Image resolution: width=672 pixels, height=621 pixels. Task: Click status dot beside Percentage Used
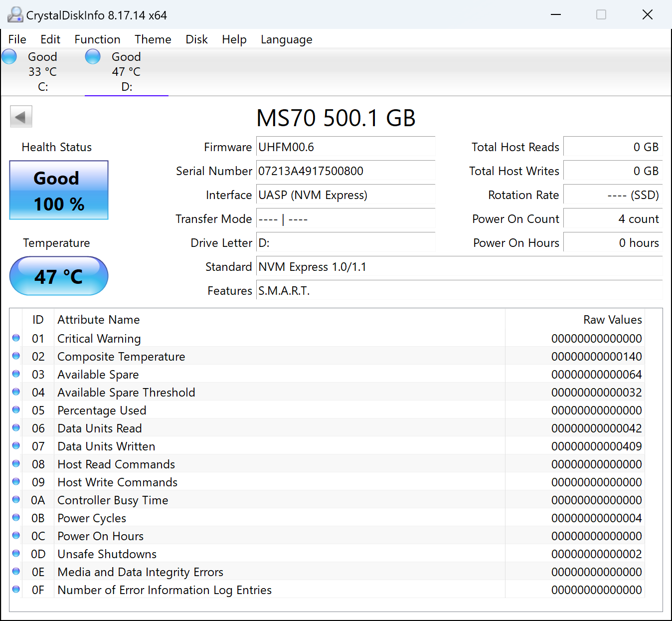click(16, 410)
